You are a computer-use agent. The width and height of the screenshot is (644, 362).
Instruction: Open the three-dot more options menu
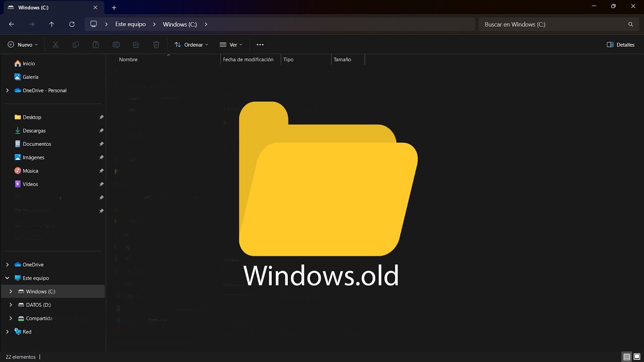260,45
